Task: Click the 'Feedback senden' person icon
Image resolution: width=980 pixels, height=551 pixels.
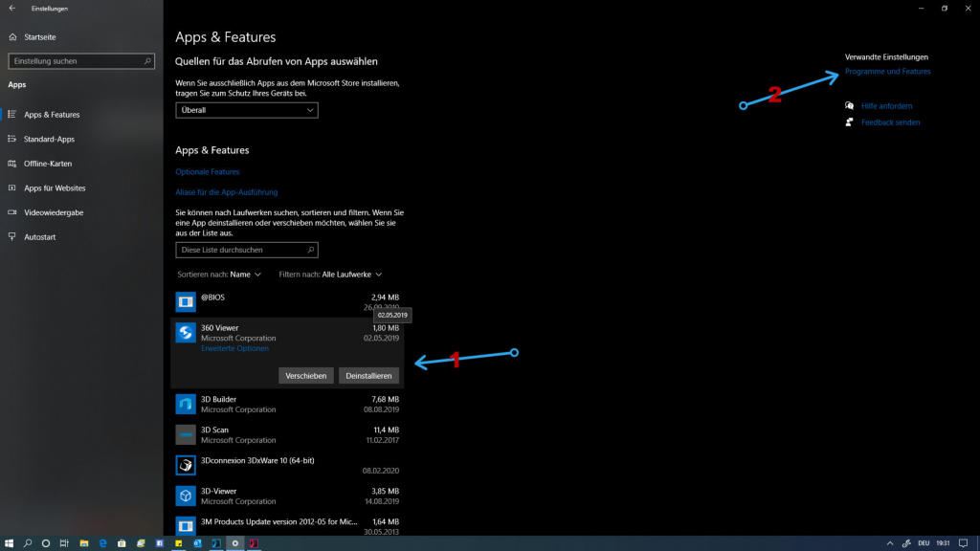Action: click(850, 121)
